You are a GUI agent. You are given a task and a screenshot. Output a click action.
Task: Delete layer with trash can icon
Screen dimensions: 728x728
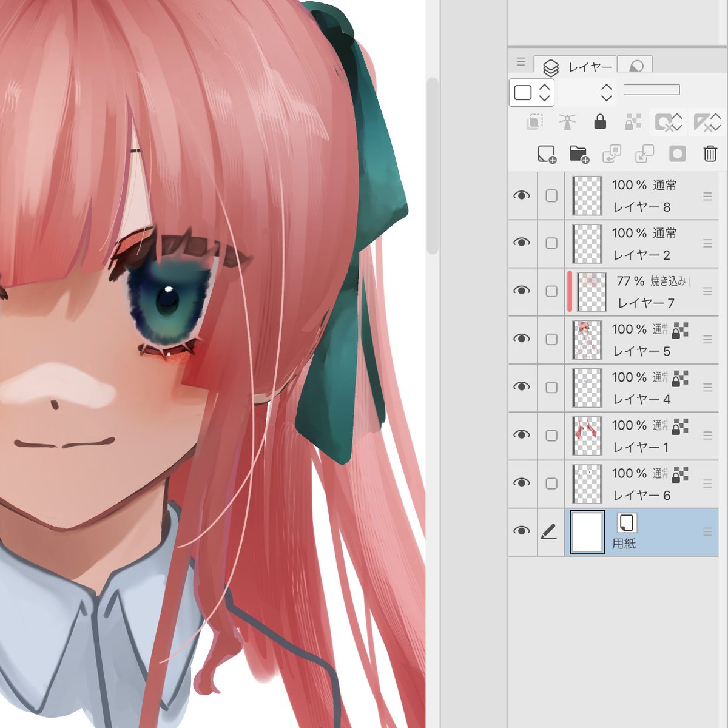pos(710,153)
